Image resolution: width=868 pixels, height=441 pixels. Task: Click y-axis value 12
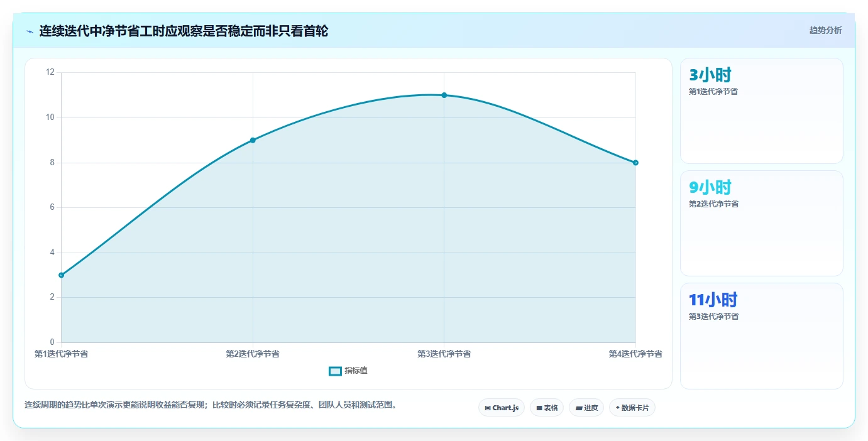tap(50, 72)
